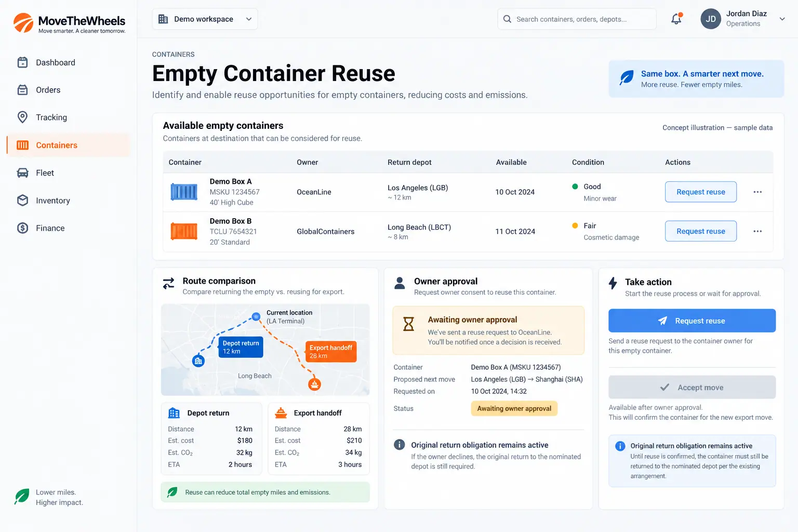This screenshot has height=532, width=798.
Task: Click the Route comparison arrows icon
Action: pos(169,283)
